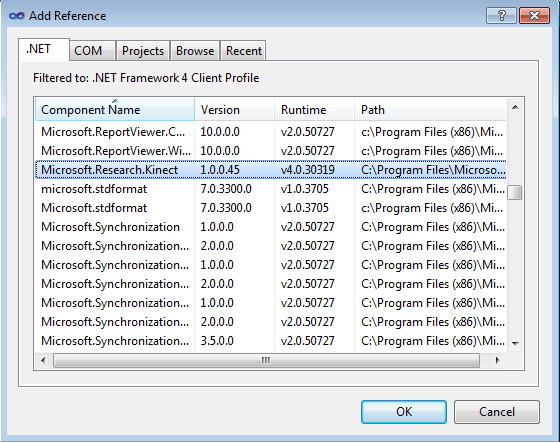The width and height of the screenshot is (560, 443).
Task: Sort by the Path column header
Action: click(x=430, y=110)
